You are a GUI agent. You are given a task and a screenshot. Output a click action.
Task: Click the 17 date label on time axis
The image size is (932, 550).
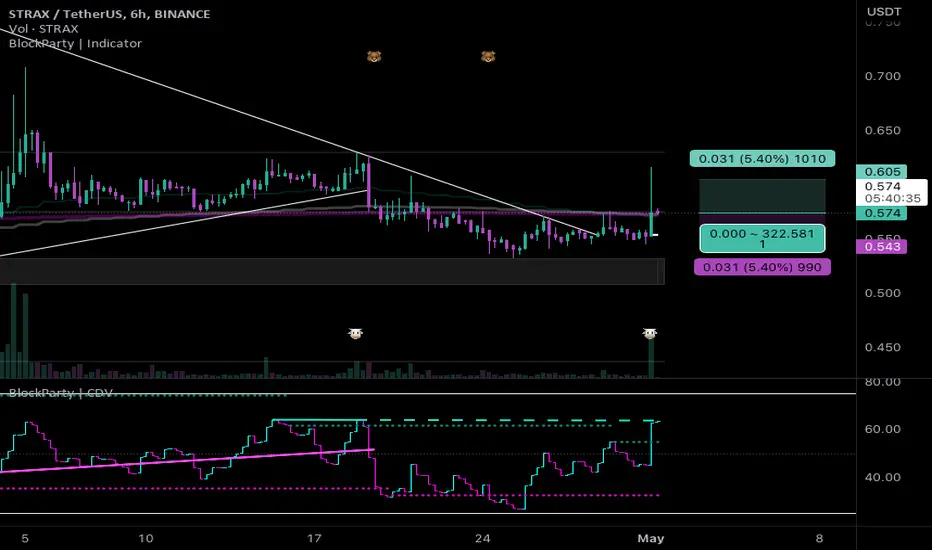314,539
